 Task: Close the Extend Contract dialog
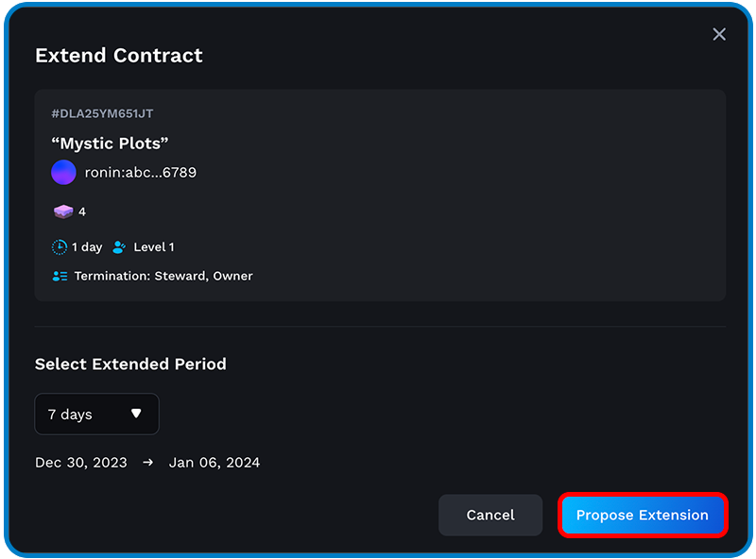tap(719, 34)
